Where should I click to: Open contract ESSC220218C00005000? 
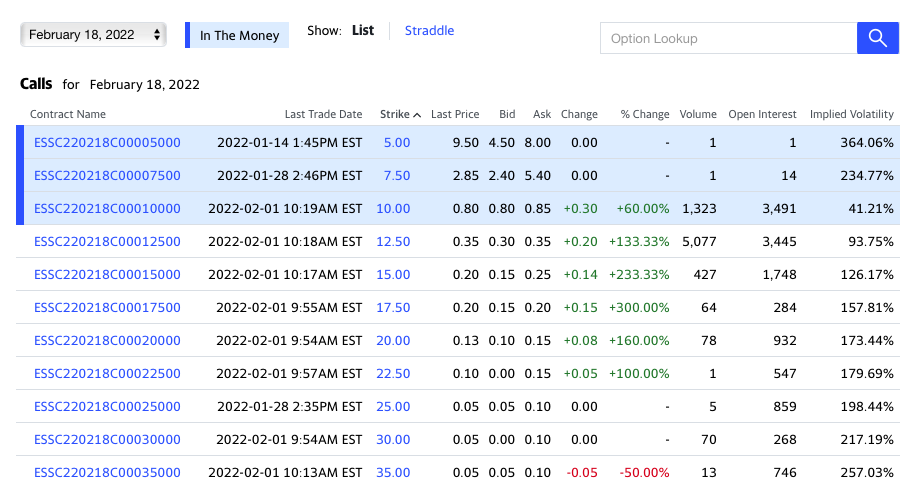[107, 142]
